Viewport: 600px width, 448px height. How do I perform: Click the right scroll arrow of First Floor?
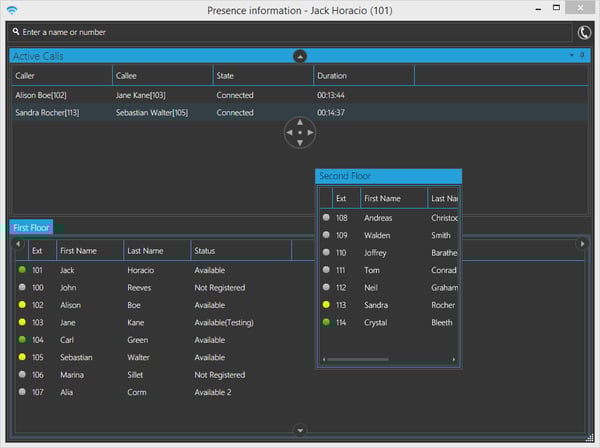click(582, 244)
